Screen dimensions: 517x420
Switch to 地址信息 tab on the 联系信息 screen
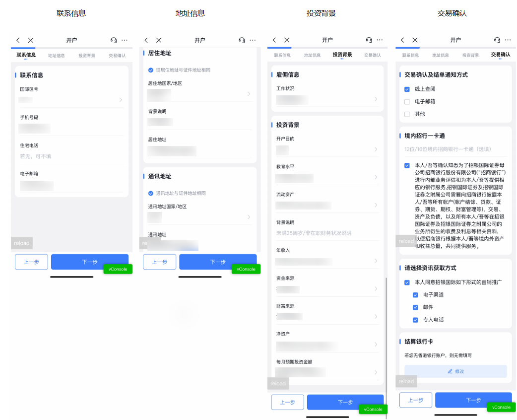point(57,56)
